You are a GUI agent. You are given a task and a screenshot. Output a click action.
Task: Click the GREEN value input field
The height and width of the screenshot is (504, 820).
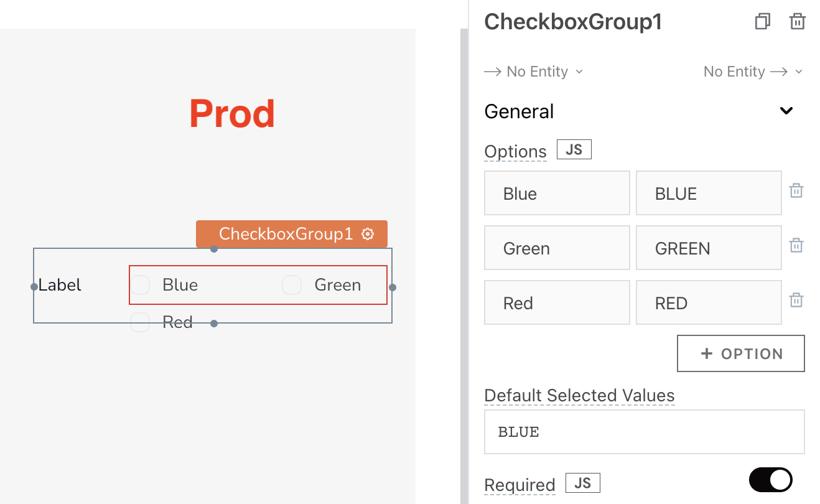[709, 248]
